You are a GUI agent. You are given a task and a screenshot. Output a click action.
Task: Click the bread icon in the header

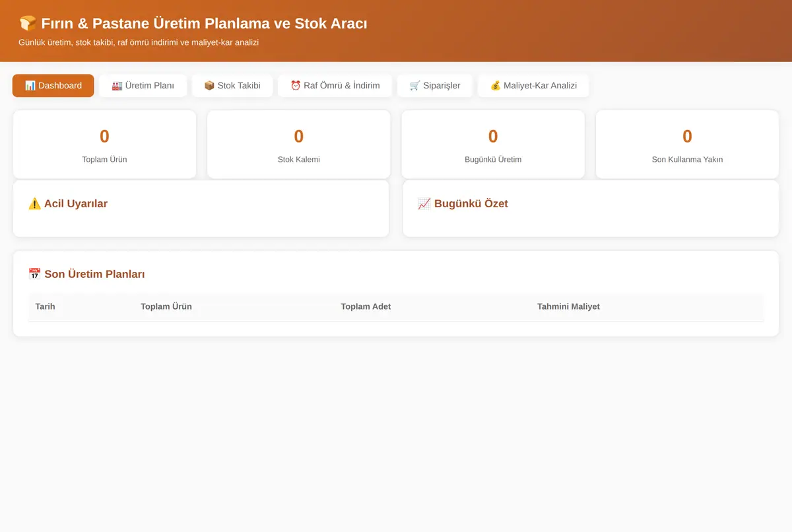[28, 24]
